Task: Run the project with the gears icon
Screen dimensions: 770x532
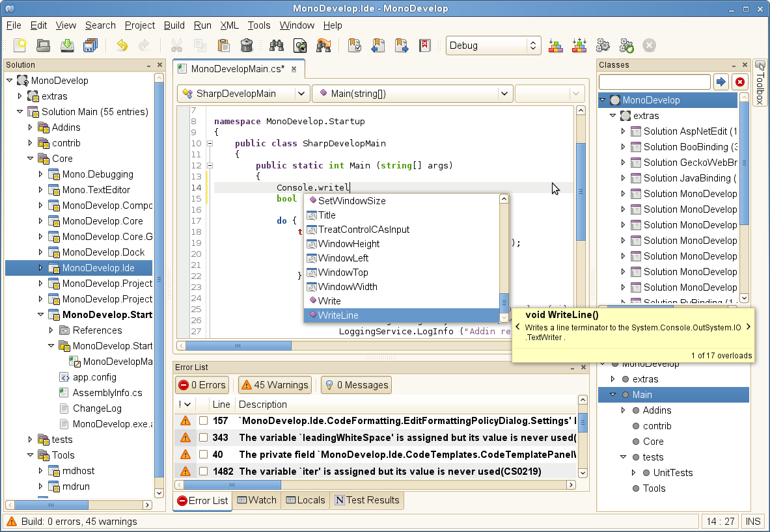Action: (603, 46)
